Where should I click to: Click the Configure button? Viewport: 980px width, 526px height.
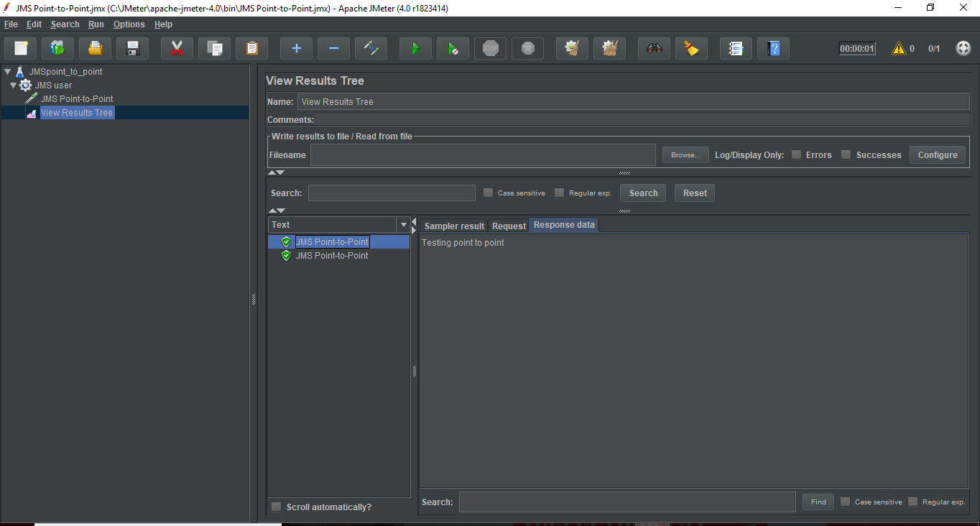pyautogui.click(x=937, y=154)
